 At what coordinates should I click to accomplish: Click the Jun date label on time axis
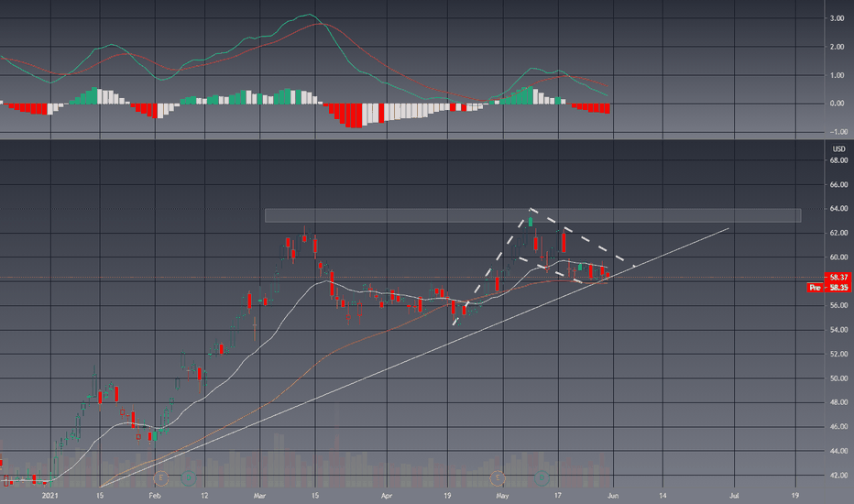pos(613,495)
